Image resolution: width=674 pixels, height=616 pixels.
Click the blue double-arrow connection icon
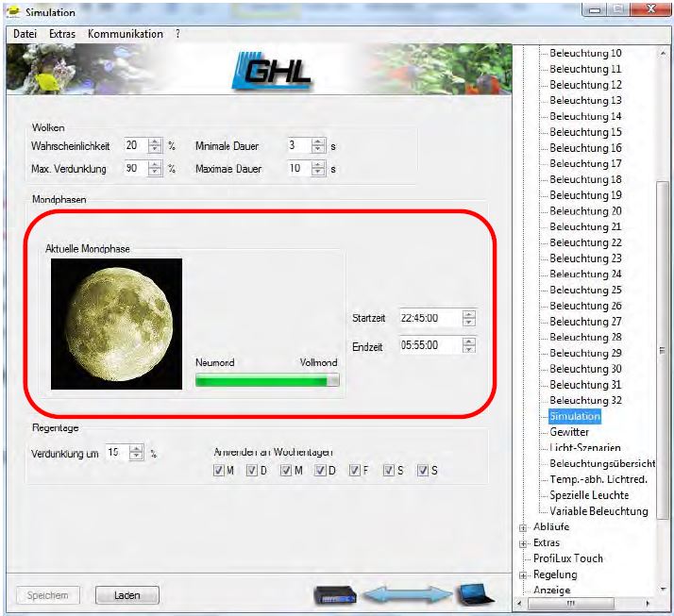[x=407, y=594]
